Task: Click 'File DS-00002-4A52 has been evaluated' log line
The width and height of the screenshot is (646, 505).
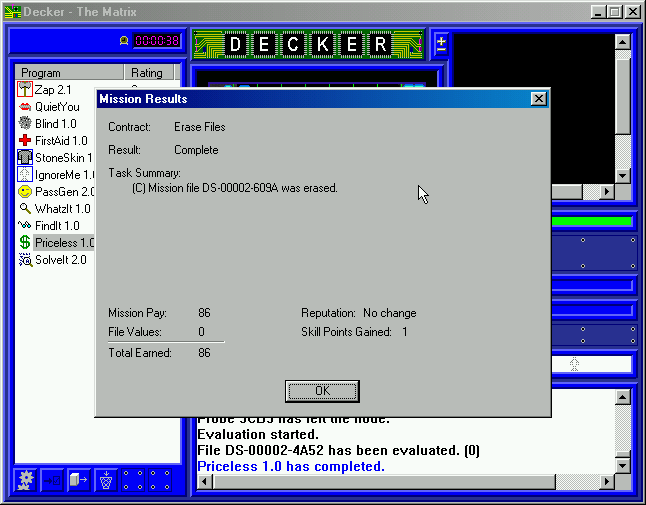Action: point(338,450)
